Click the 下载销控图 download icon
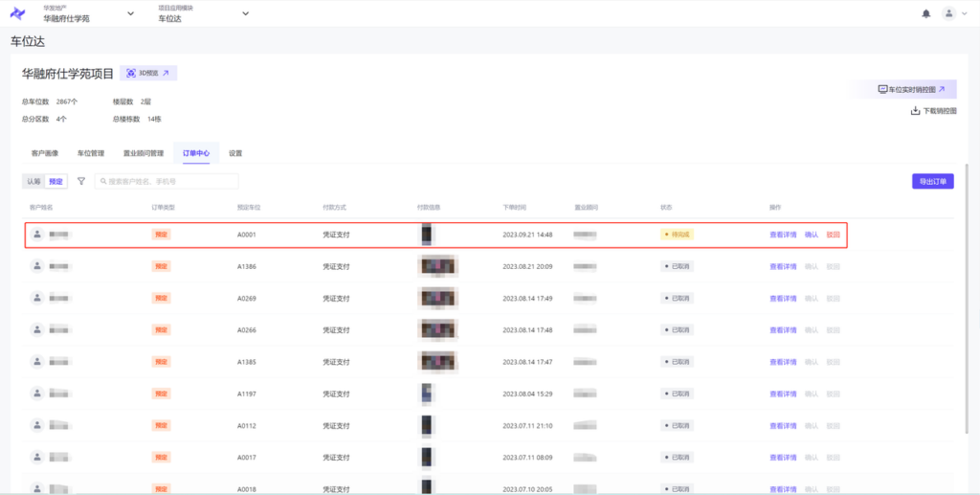980x495 pixels. point(915,111)
